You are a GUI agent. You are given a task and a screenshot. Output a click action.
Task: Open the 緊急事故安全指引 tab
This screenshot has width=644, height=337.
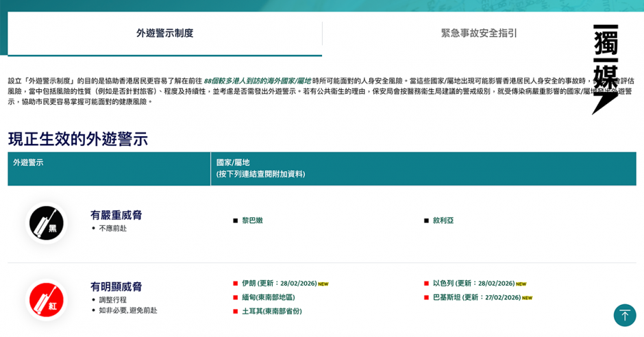pos(479,33)
